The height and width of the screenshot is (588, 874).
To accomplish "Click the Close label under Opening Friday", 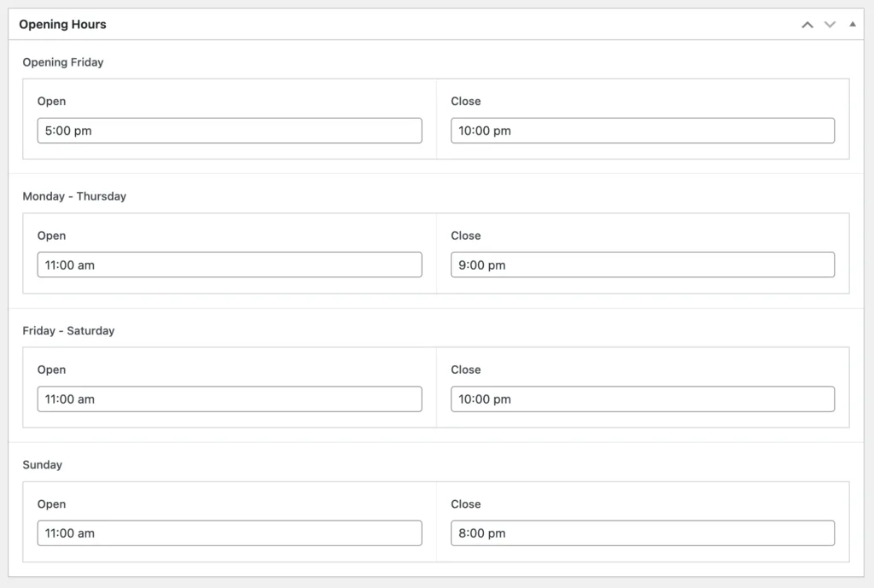I will 465,102.
